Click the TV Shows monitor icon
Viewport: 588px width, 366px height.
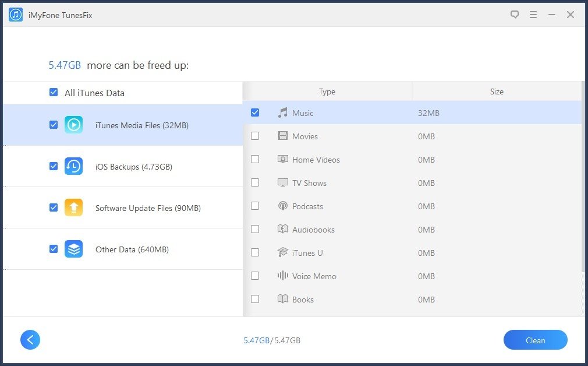[283, 183]
